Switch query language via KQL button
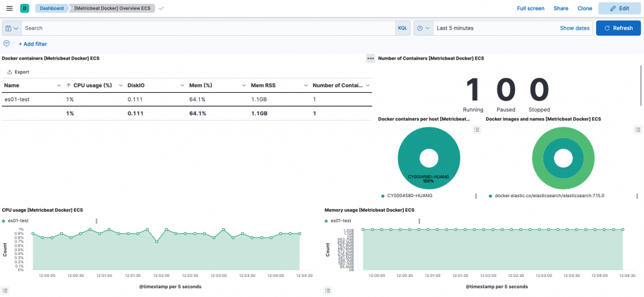Screen dimensions: 644x297 tap(402, 28)
